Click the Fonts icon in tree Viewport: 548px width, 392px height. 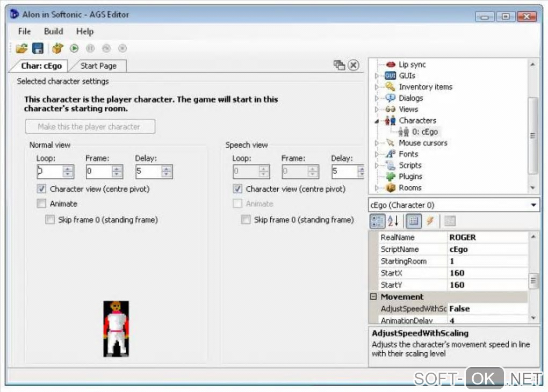click(x=391, y=154)
